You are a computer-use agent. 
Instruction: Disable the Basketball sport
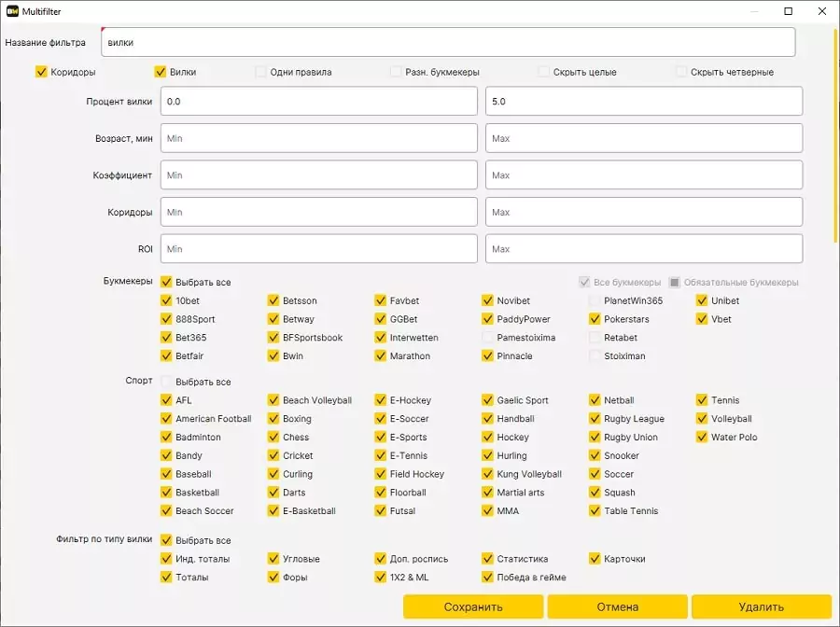tap(166, 492)
